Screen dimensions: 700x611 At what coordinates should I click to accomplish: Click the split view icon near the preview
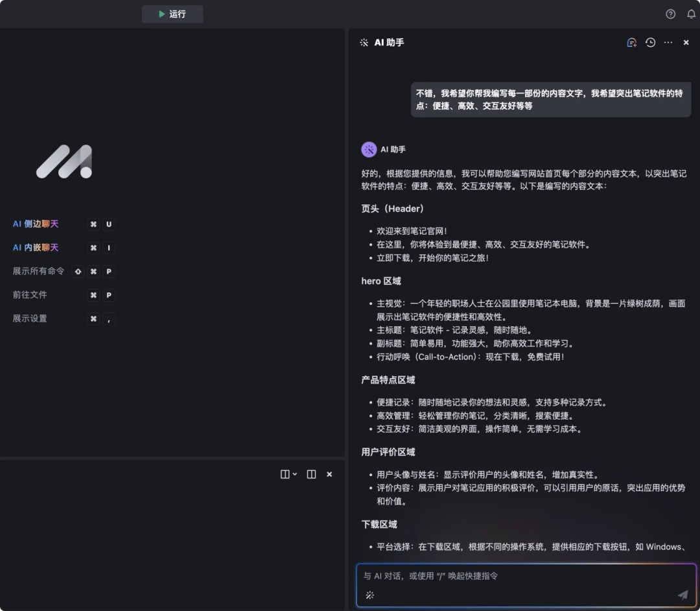pos(311,474)
